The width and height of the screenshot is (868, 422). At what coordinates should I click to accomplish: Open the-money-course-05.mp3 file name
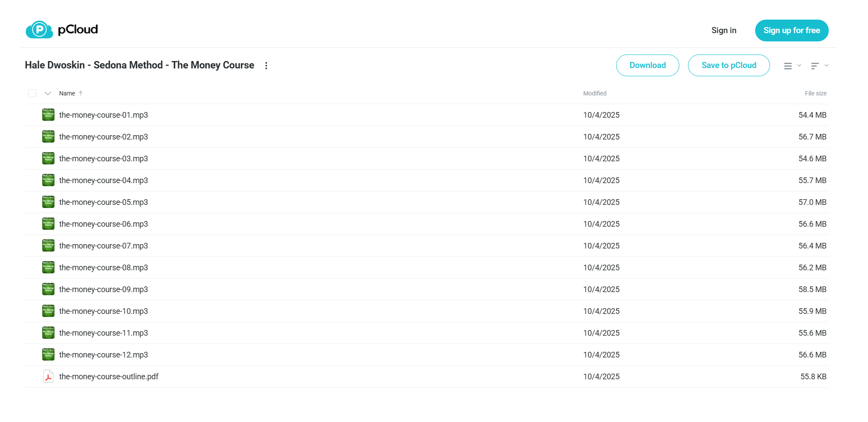point(104,202)
